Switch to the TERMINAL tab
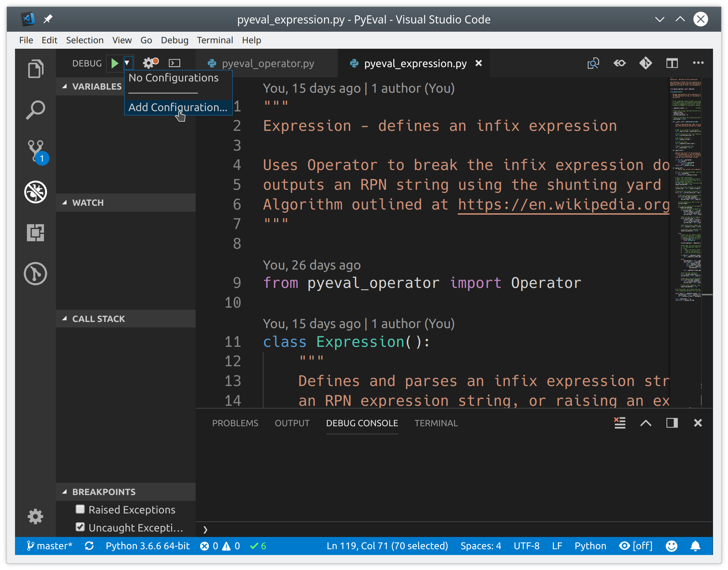Image resolution: width=728 pixels, height=570 pixels. point(436,423)
